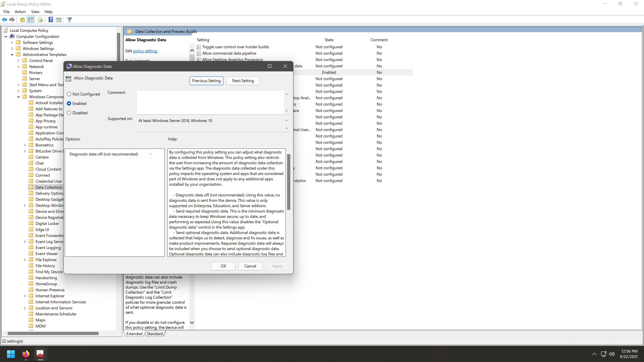Click the Back arrow toolbar icon
644x362 pixels.
[5, 19]
